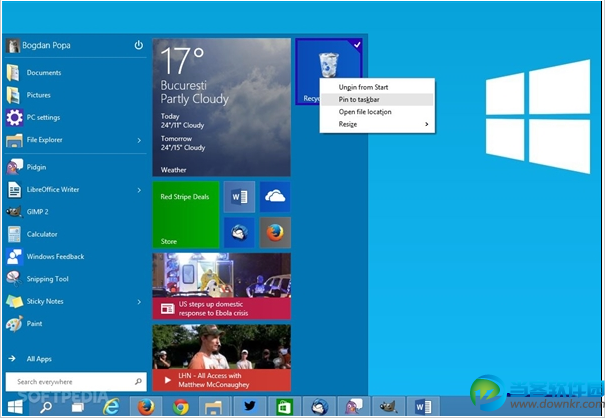The image size is (606, 418).
Task: Expand the File Explorer jump list arrow
Action: point(138,140)
